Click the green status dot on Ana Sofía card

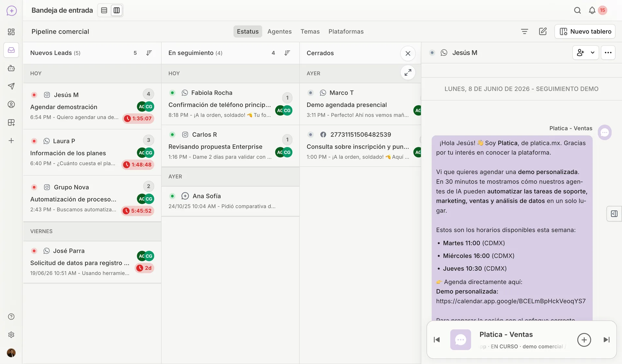[x=172, y=196]
